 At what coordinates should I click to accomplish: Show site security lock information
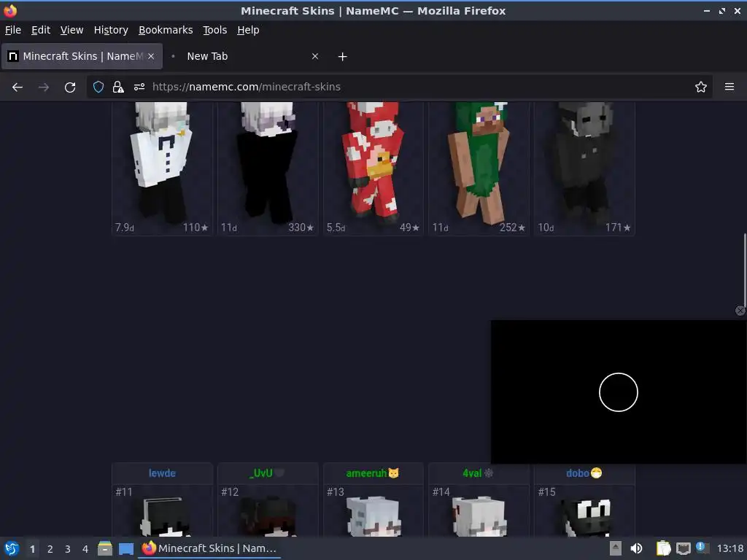(118, 87)
